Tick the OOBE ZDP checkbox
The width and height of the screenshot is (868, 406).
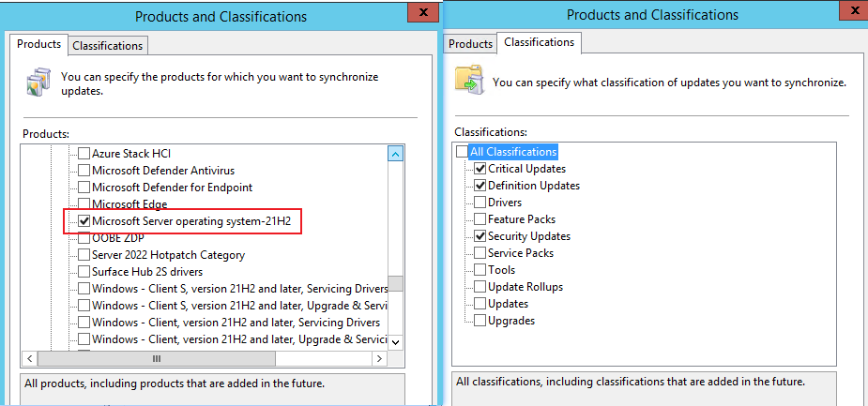(84, 238)
